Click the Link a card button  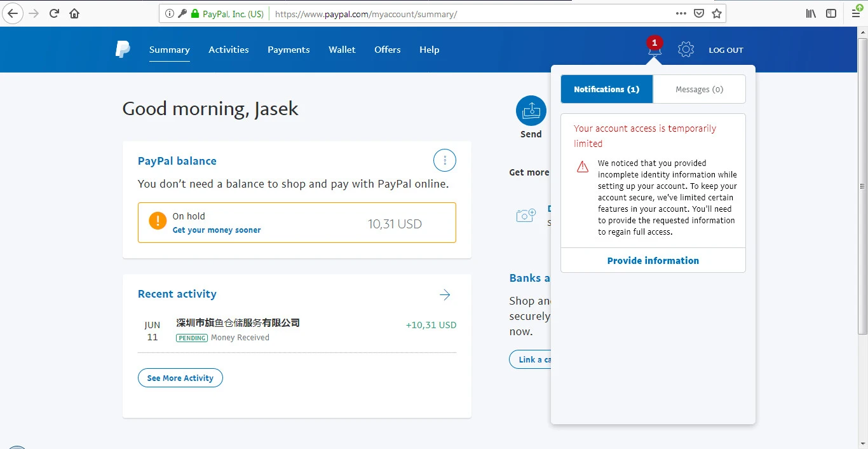click(530, 359)
